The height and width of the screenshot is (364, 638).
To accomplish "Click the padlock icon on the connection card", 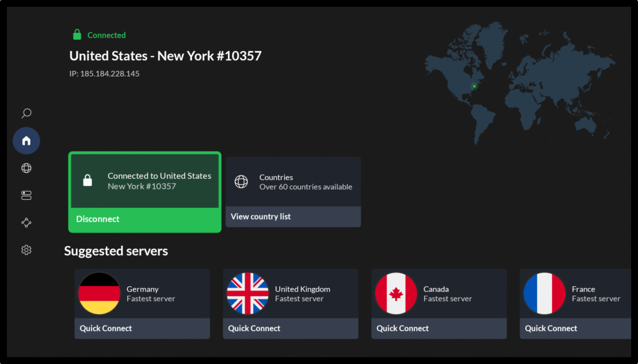I will [86, 181].
